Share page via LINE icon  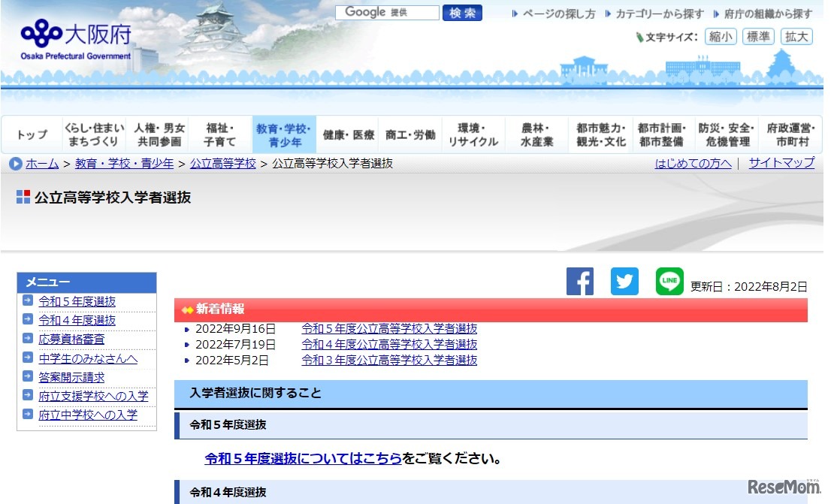669,282
